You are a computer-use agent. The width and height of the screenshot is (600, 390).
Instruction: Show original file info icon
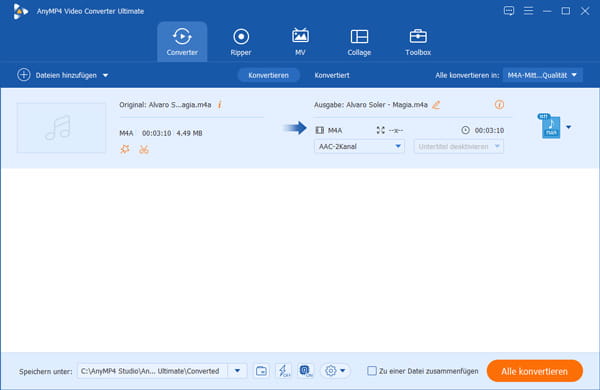[x=220, y=104]
